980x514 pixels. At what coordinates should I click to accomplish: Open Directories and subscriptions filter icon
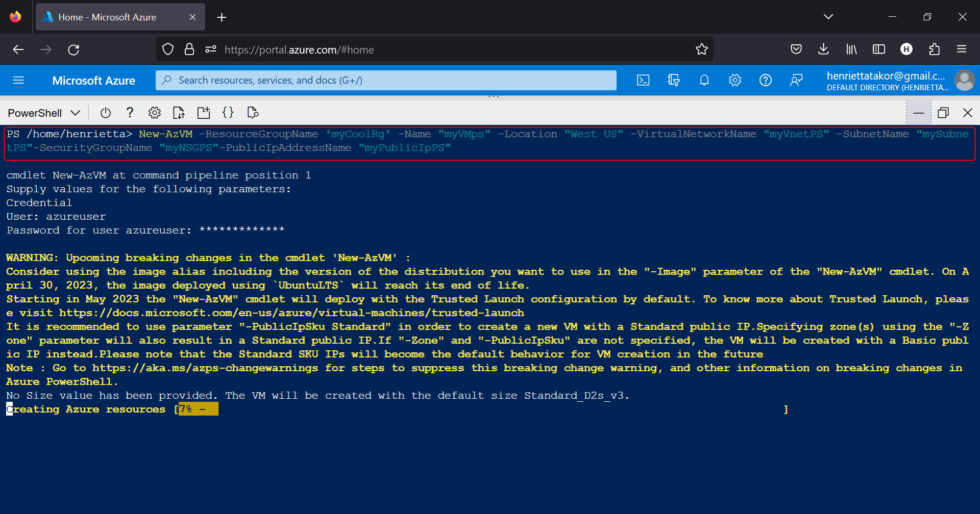674,80
